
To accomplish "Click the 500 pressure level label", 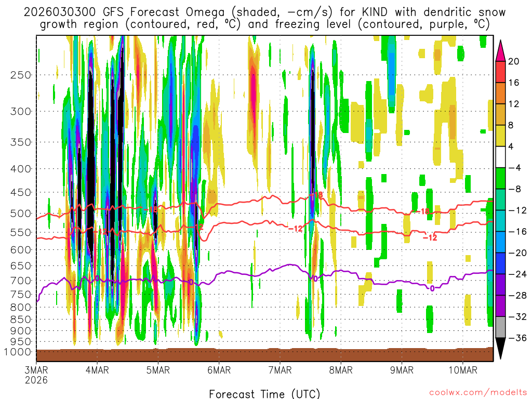I will pos(21,214).
